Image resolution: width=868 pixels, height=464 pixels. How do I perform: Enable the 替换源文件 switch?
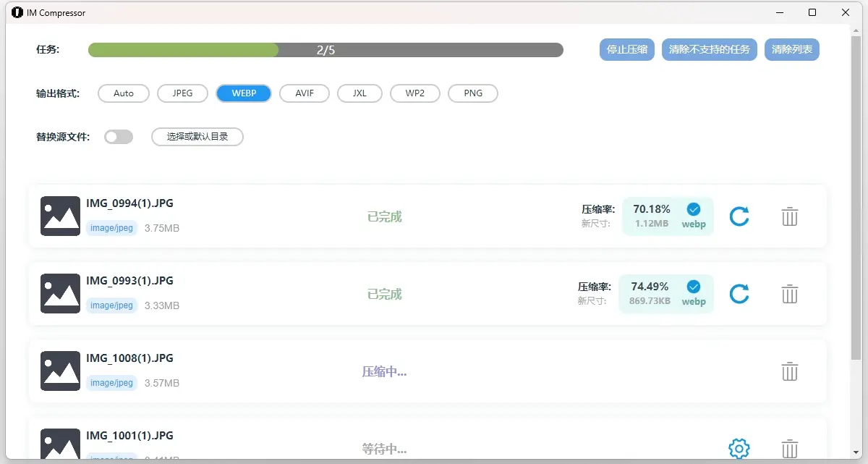tap(118, 136)
